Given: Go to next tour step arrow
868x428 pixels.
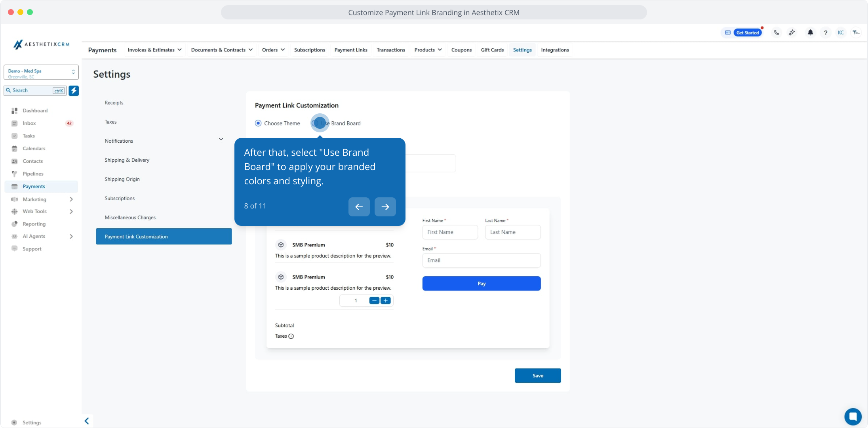Looking at the screenshot, I should pyautogui.click(x=385, y=207).
